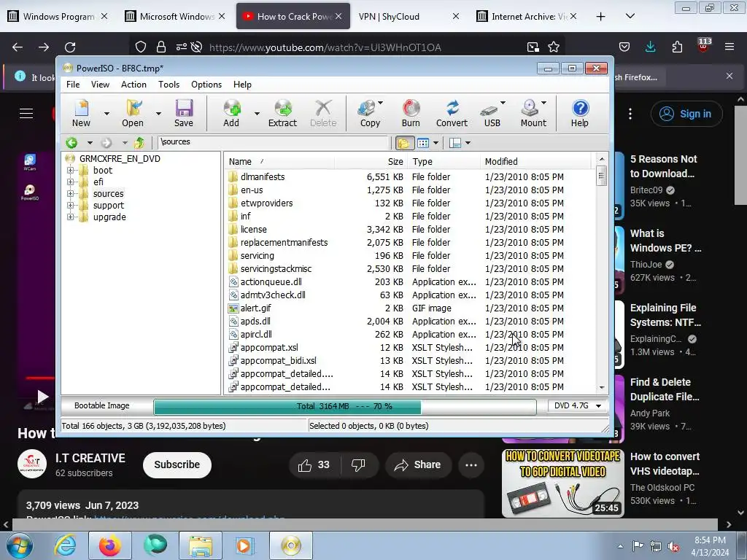747x560 pixels.
Task: Expand the boot folder tree node
Action: coord(71,170)
